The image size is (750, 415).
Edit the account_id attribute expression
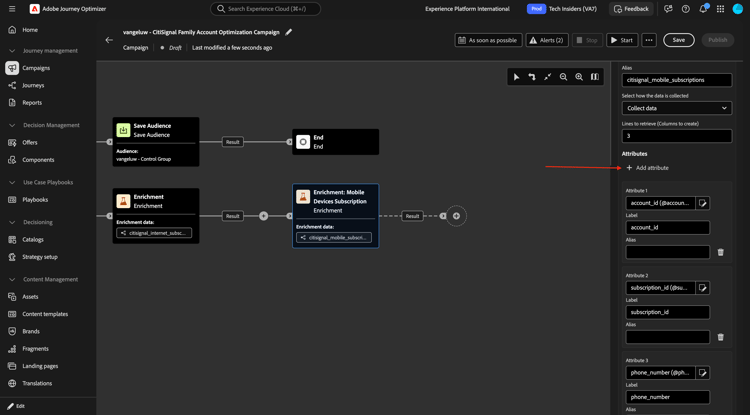703,203
